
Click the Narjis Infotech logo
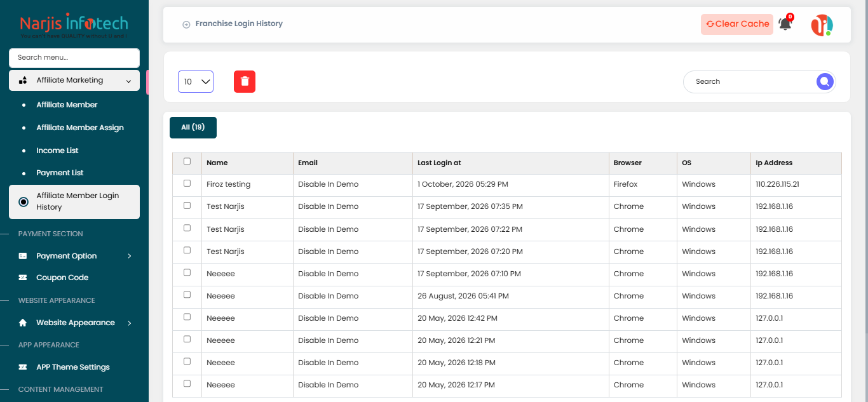[74, 27]
